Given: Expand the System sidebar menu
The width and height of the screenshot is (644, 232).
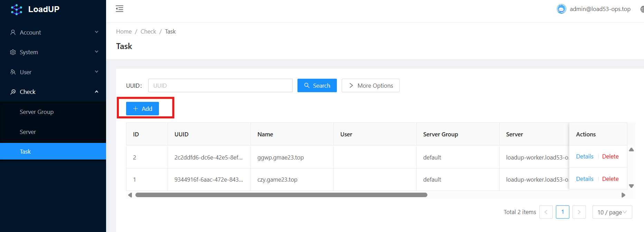Looking at the screenshot, I should 53,52.
